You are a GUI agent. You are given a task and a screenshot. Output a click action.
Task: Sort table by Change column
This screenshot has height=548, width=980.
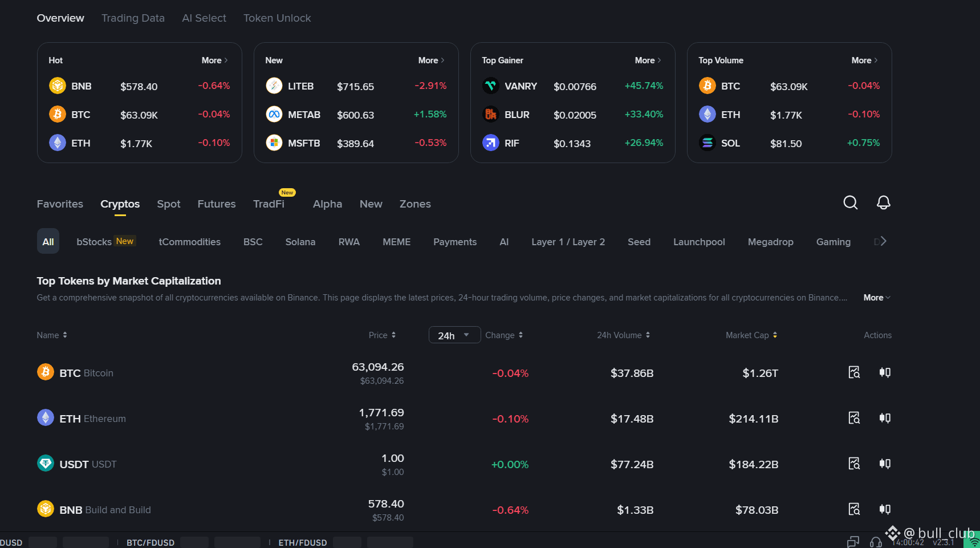tap(504, 335)
